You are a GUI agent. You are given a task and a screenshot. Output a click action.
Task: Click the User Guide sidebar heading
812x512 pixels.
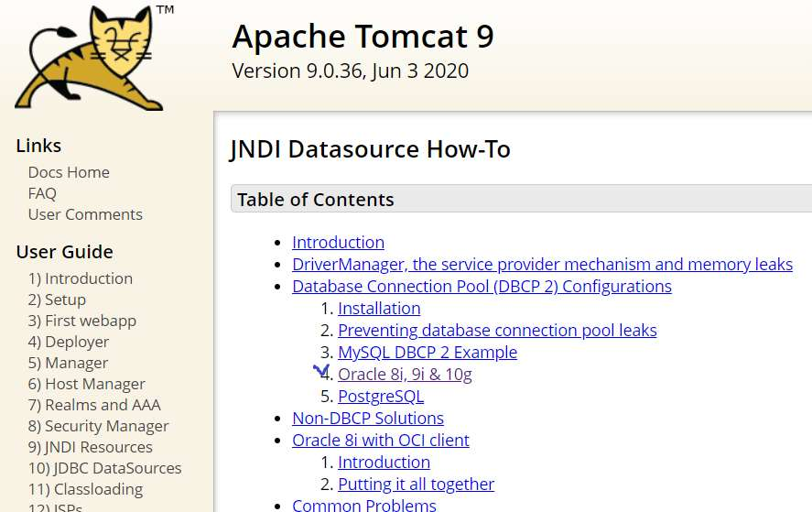(65, 252)
